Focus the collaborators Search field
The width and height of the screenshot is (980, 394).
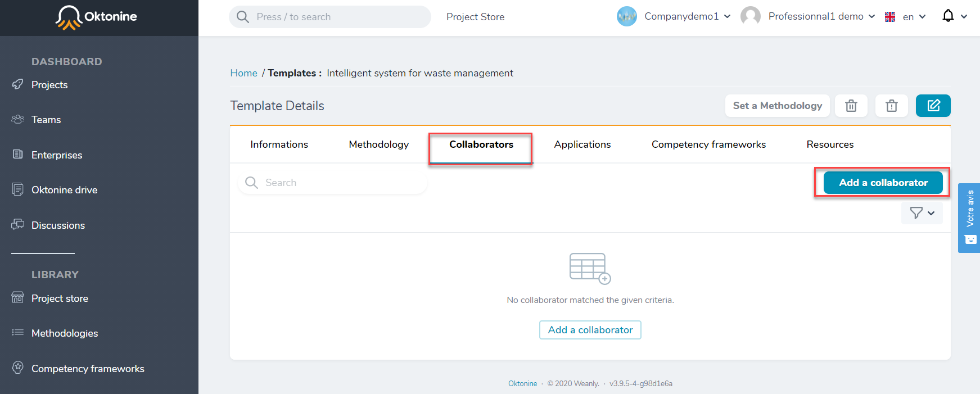click(x=332, y=183)
